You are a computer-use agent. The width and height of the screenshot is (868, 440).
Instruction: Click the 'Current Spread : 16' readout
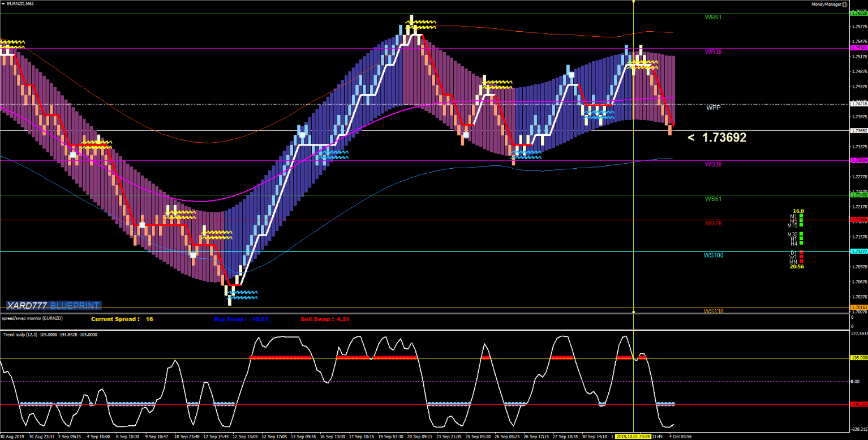tap(122, 319)
